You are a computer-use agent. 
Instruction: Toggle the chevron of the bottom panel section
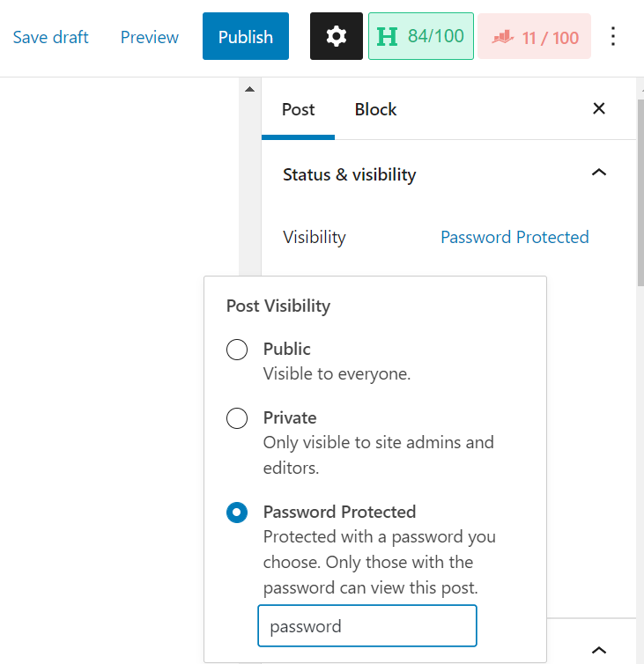599,650
